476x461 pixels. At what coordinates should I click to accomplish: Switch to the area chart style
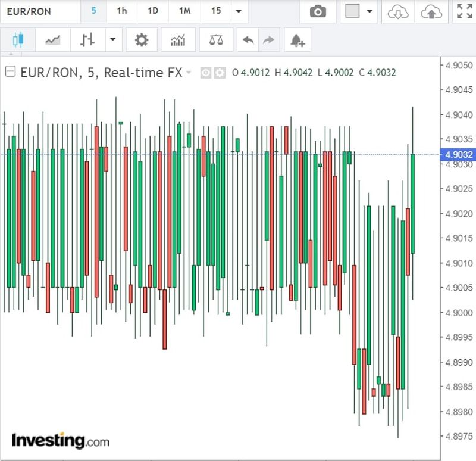(x=52, y=41)
